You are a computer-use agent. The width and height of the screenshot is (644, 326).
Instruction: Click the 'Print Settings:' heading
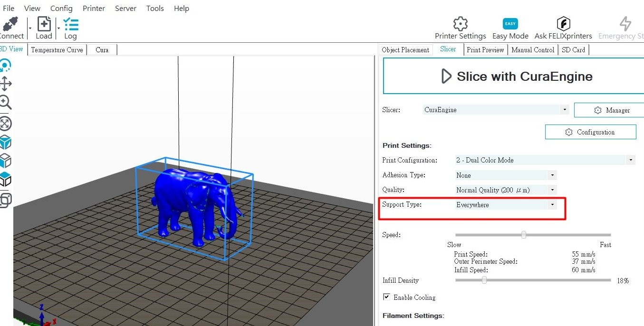407,145
